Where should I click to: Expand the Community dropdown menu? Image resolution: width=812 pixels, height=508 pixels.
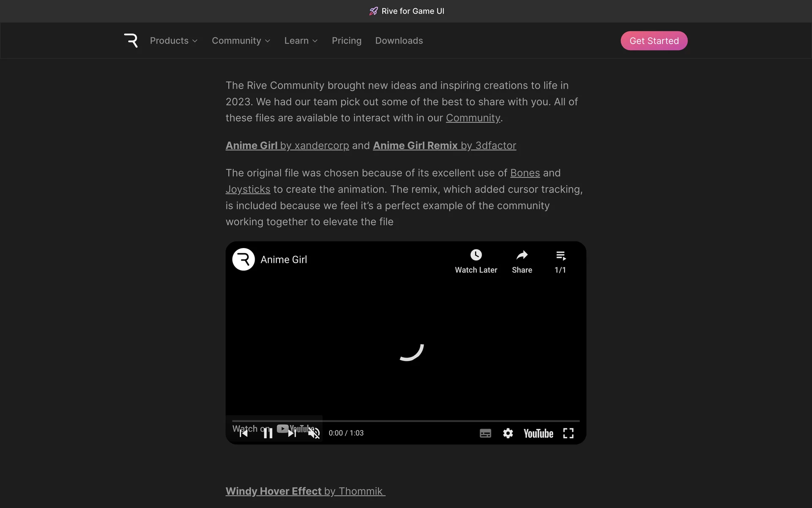[241, 41]
